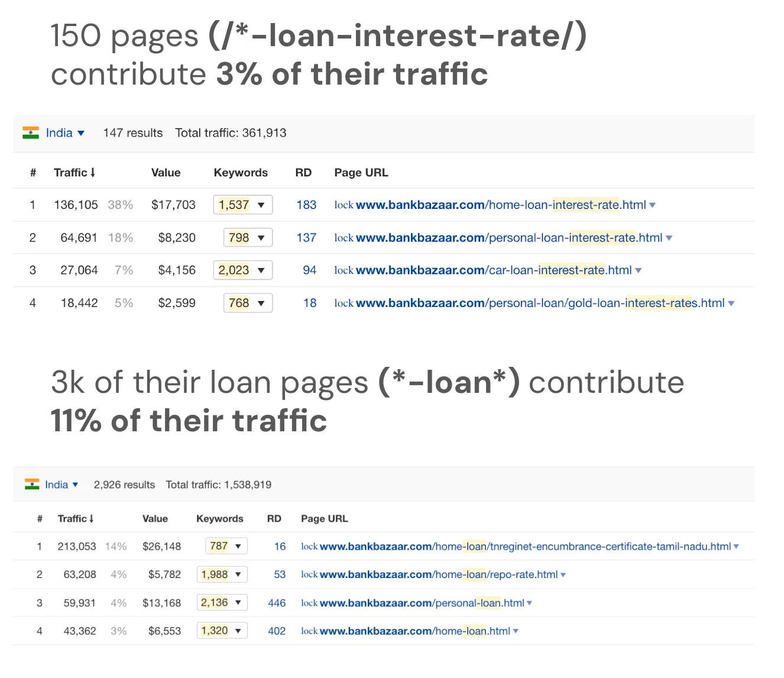The width and height of the screenshot is (784, 678).
Task: Click the 147 results count
Action: pos(133,133)
